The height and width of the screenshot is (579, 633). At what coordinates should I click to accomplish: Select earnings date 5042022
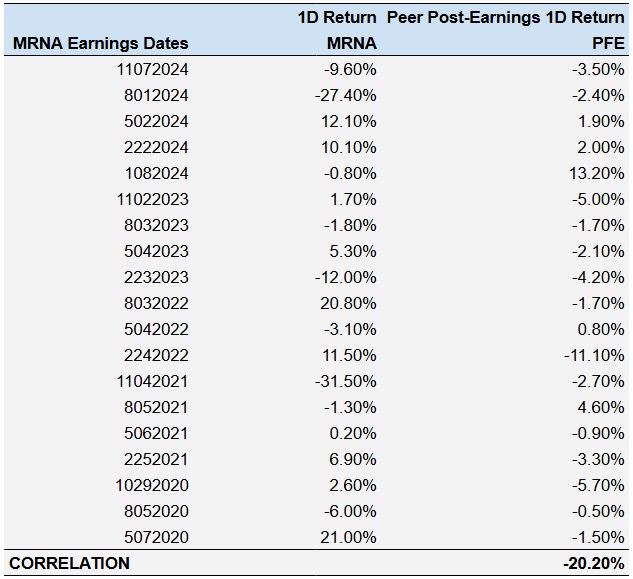[x=156, y=329]
